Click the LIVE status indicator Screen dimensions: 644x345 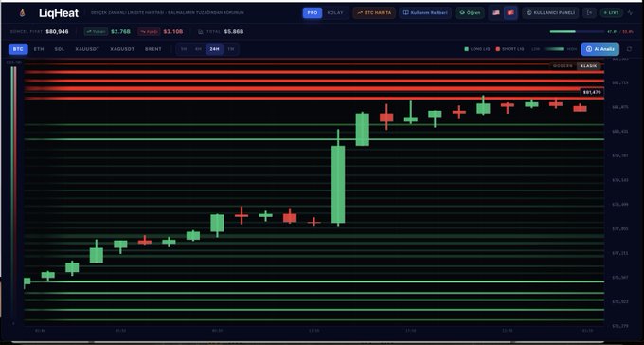611,12
